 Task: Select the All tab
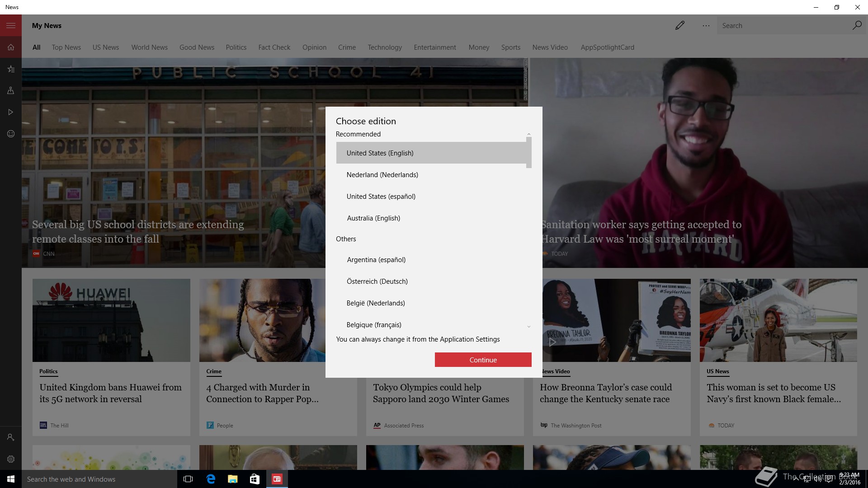[37, 47]
